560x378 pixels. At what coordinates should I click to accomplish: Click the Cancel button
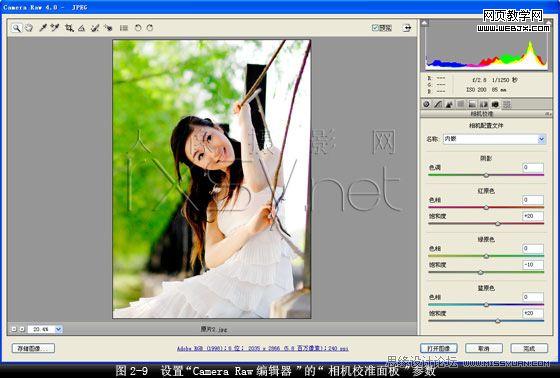coord(484,348)
